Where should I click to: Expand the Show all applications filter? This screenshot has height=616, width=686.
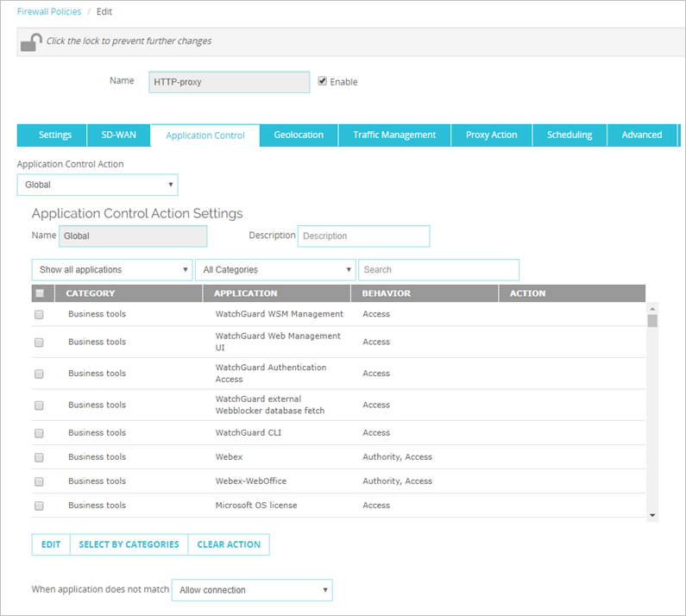111,270
